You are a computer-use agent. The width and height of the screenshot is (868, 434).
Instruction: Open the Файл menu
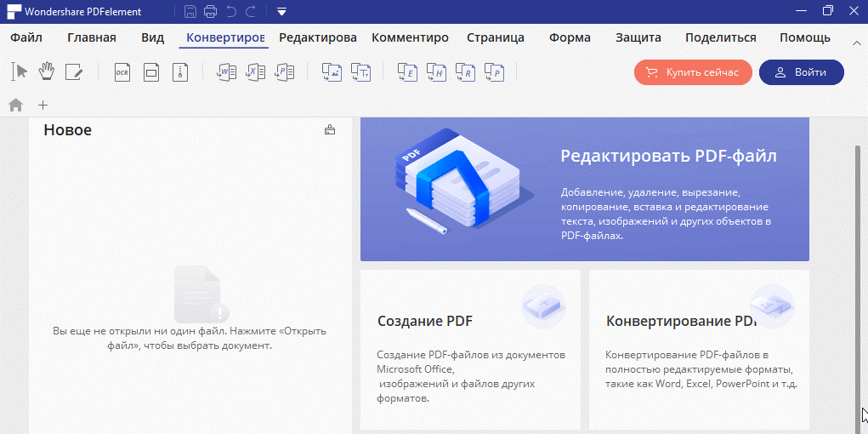26,37
